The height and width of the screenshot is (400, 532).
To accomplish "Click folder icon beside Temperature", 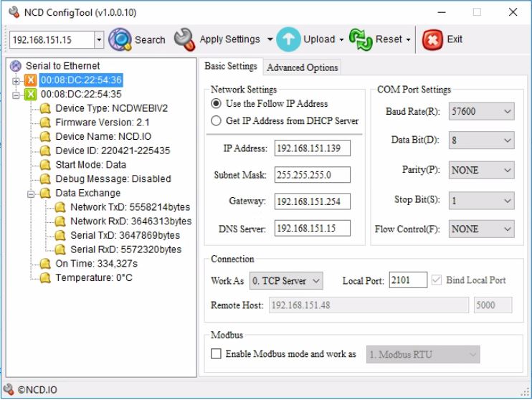I will coord(45,278).
